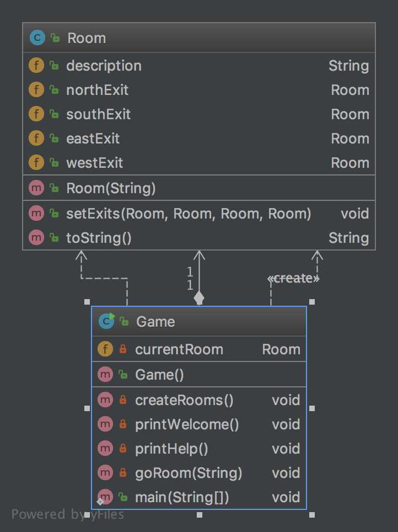The height and width of the screenshot is (532, 398).
Task: Click the «create» dependency label
Action: click(293, 278)
